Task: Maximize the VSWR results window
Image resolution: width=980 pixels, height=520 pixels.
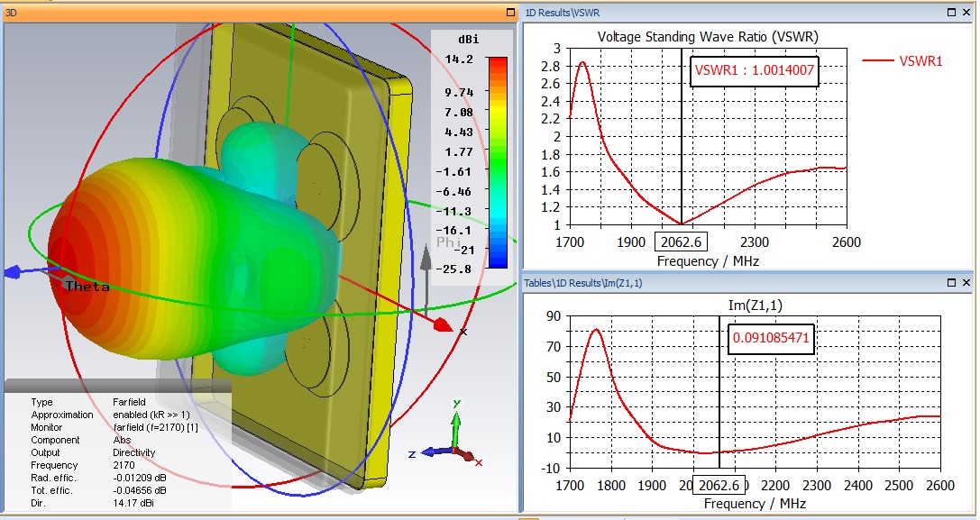Action: (x=952, y=12)
